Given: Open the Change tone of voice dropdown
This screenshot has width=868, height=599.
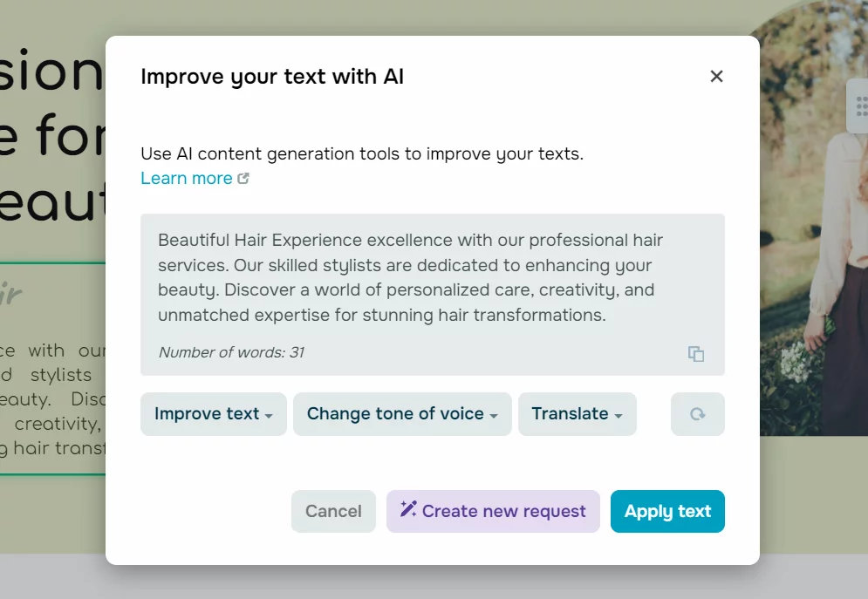Looking at the screenshot, I should coord(402,414).
